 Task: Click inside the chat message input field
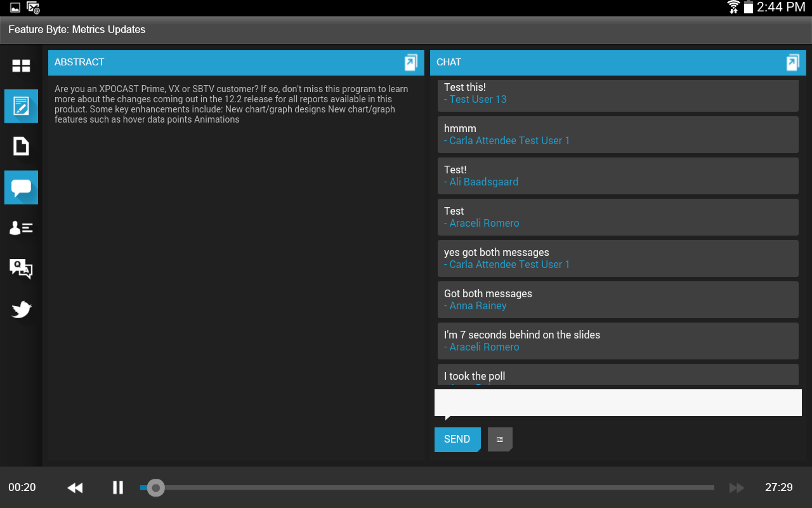point(618,403)
